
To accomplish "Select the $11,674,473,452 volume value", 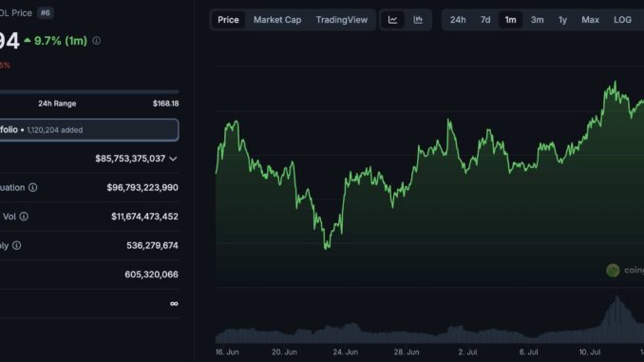I will point(144,216).
